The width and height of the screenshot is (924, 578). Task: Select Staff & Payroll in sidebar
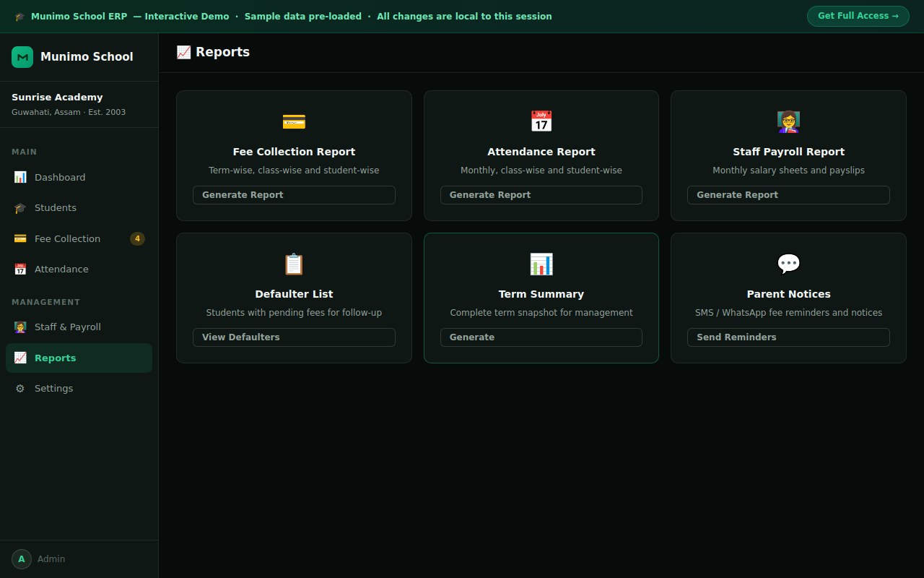79,327
